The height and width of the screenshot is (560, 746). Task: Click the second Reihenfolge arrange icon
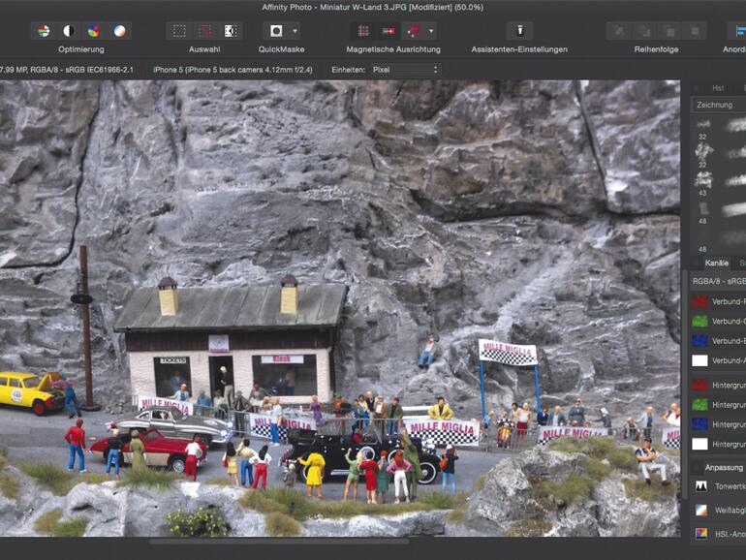(644, 31)
